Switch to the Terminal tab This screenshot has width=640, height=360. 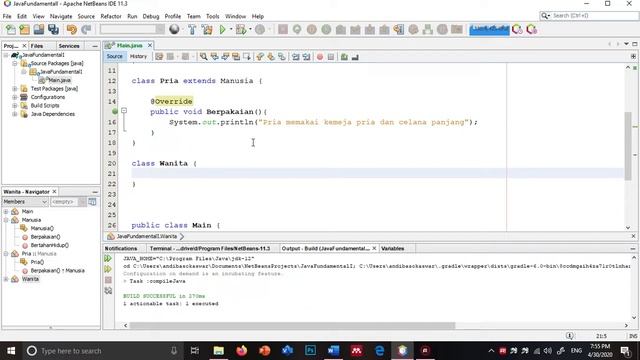point(210,248)
